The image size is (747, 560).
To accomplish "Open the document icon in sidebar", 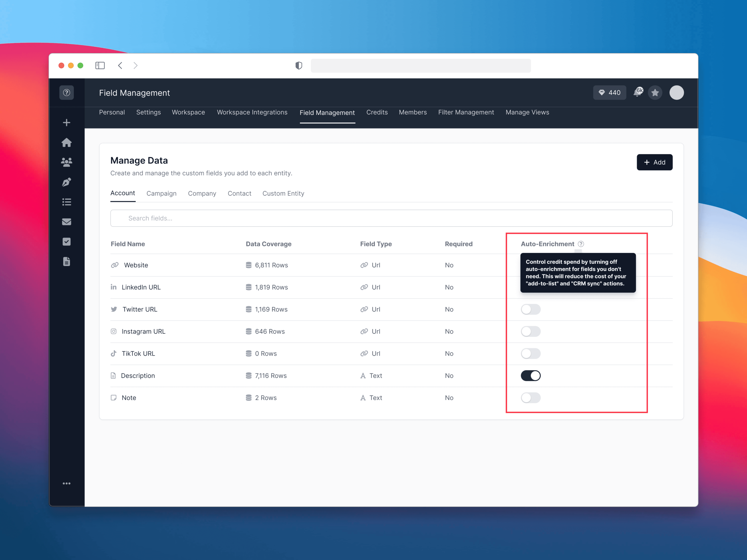I will [67, 262].
